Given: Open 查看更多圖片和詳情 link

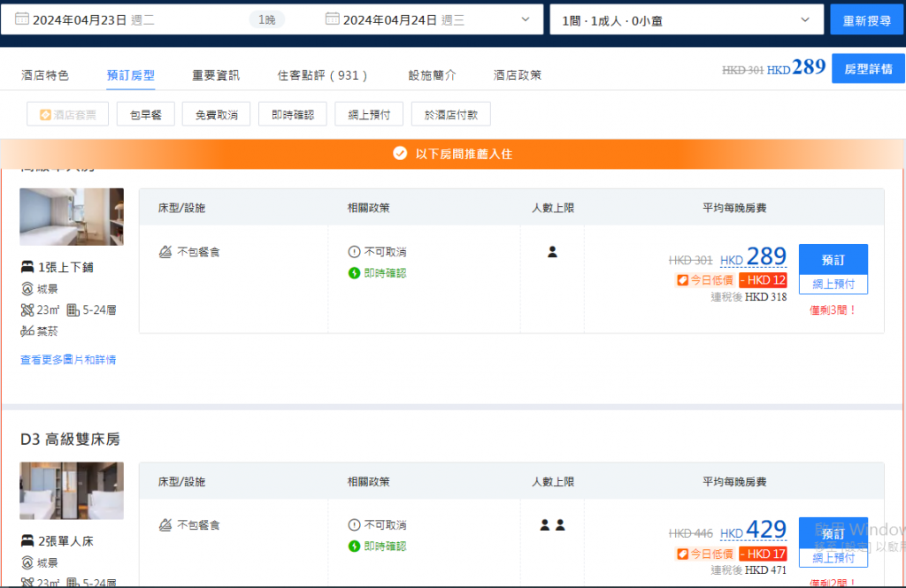Looking at the screenshot, I should (x=68, y=359).
